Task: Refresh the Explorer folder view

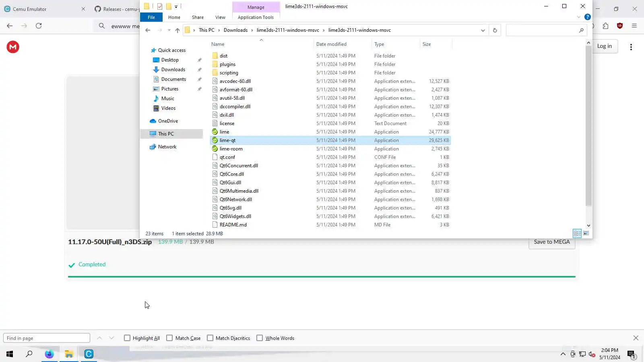Action: (495, 30)
